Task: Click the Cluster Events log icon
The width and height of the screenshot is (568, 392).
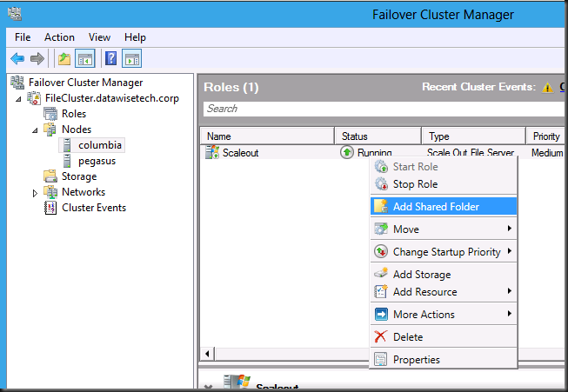Action: click(x=50, y=208)
